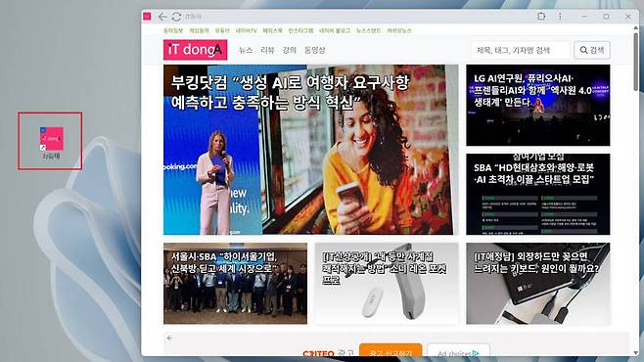The width and height of the screenshot is (644, 362).
Task: Click the page vertical scrollbar thumb
Action: tap(636, 62)
